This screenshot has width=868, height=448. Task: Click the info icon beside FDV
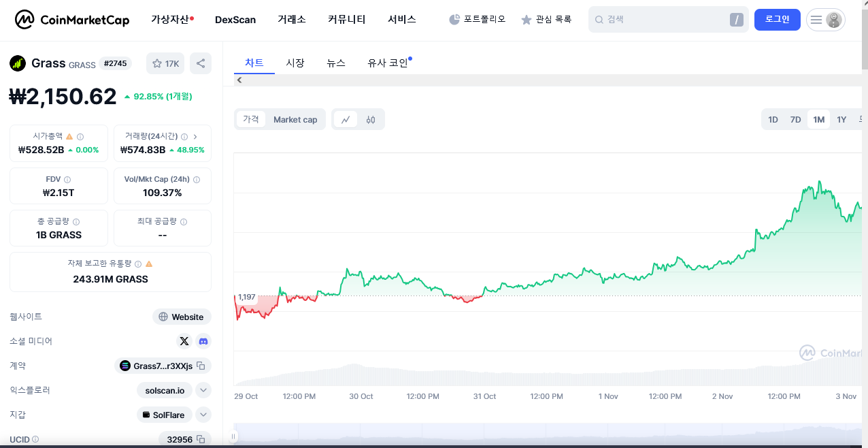67,180
